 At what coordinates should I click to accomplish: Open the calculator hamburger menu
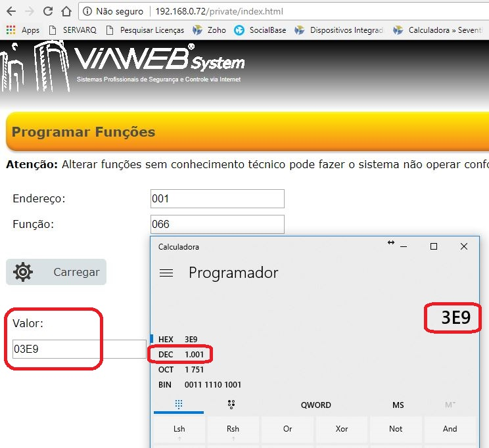(x=166, y=273)
